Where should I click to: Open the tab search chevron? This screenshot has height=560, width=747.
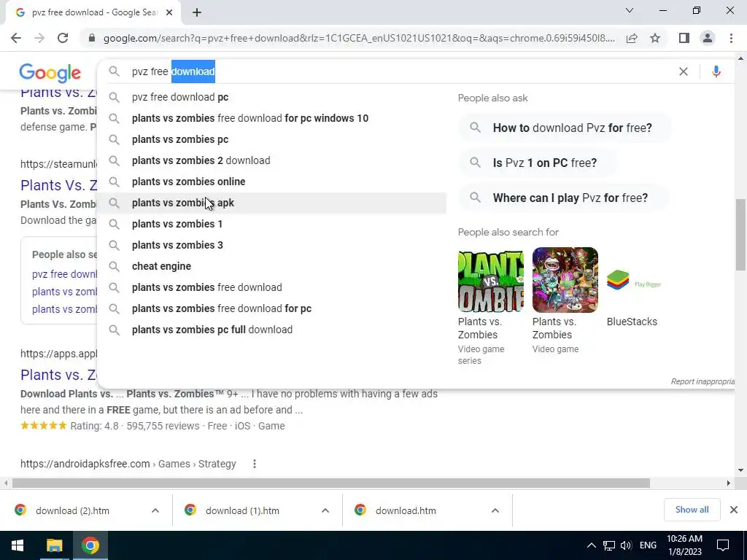point(630,10)
